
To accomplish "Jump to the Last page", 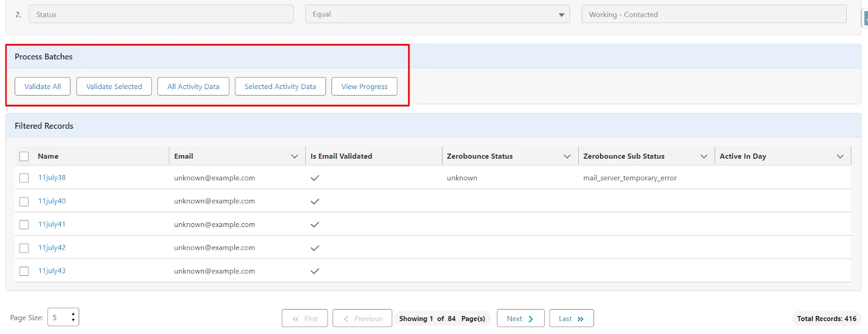I will (571, 319).
